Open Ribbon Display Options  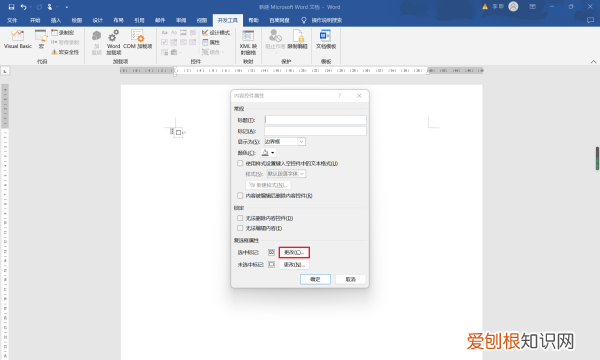[533, 7]
